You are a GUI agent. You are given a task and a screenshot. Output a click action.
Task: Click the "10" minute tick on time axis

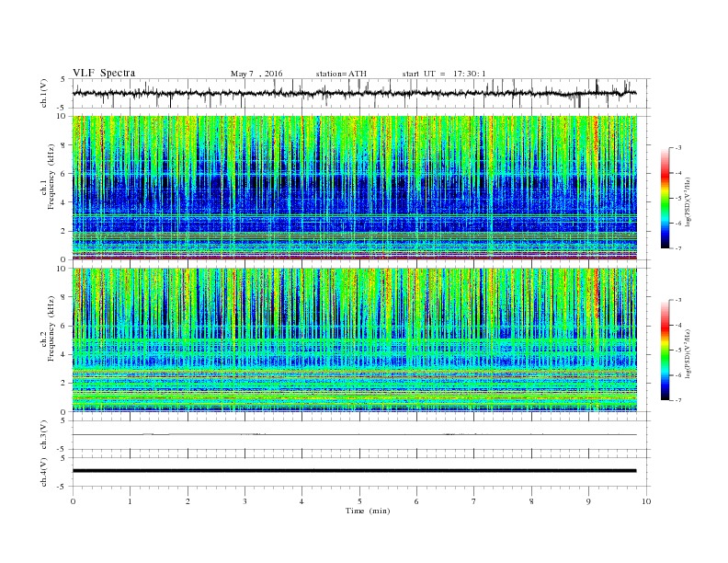[x=646, y=501]
